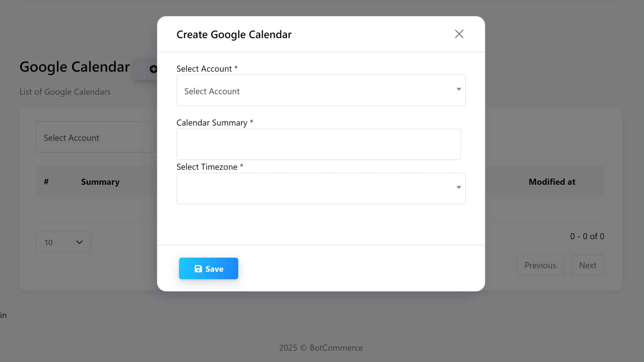
Task: Focus the Calendar Summary text field
Action: [318, 144]
